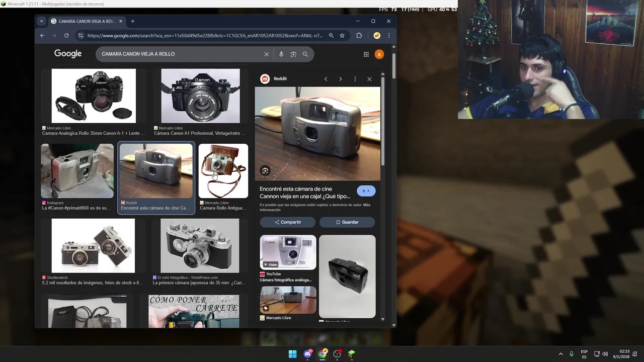Click the Reddit source name in preview header
Viewport: 644px width, 362px height.
280,78
